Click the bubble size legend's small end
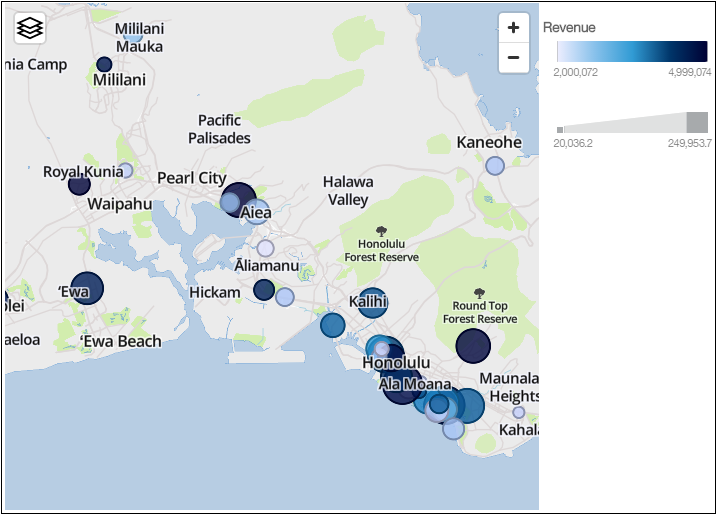720x517 pixels. pos(560,129)
